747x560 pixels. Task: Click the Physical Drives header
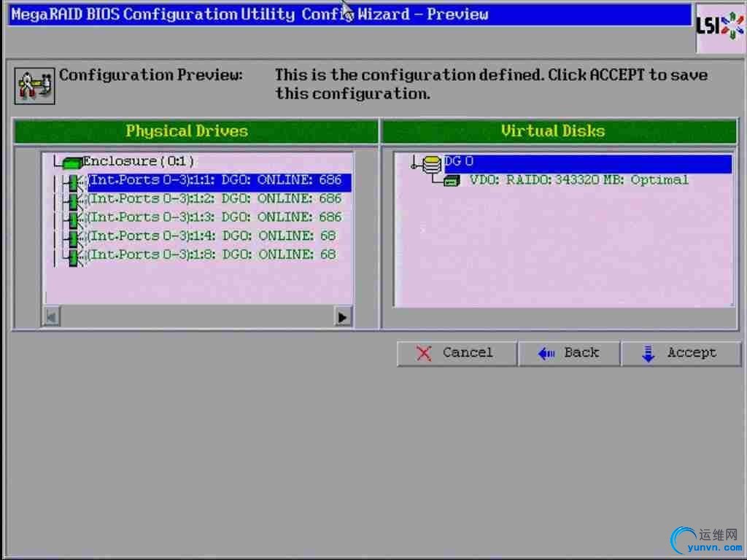196,131
